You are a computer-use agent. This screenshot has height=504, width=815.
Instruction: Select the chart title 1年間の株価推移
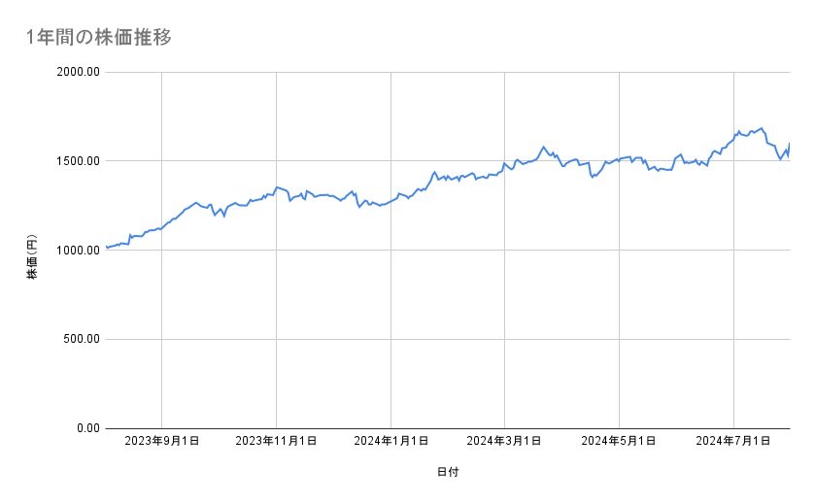coord(100,38)
